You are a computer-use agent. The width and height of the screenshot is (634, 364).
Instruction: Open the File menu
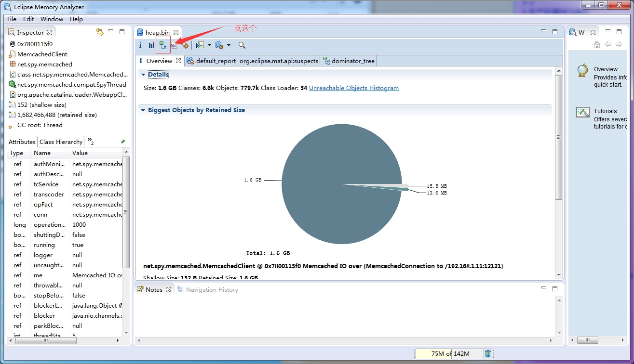pos(12,19)
